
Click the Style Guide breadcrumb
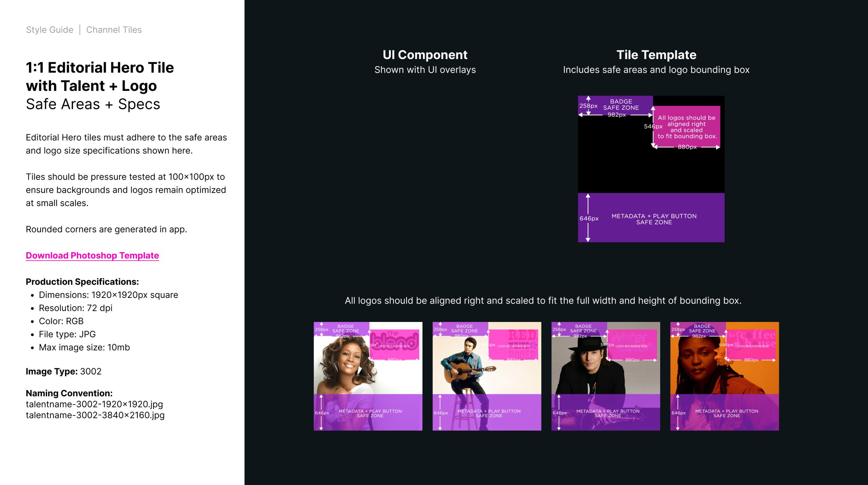pyautogui.click(x=50, y=30)
